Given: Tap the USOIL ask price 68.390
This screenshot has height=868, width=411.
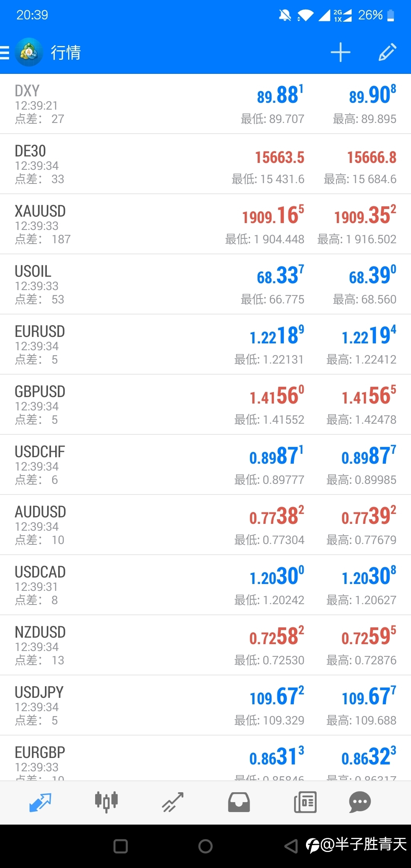Looking at the screenshot, I should [373, 275].
